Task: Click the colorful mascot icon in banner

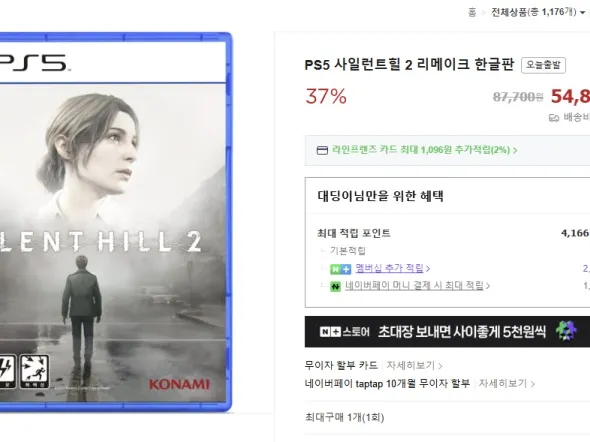Action: pos(566,331)
